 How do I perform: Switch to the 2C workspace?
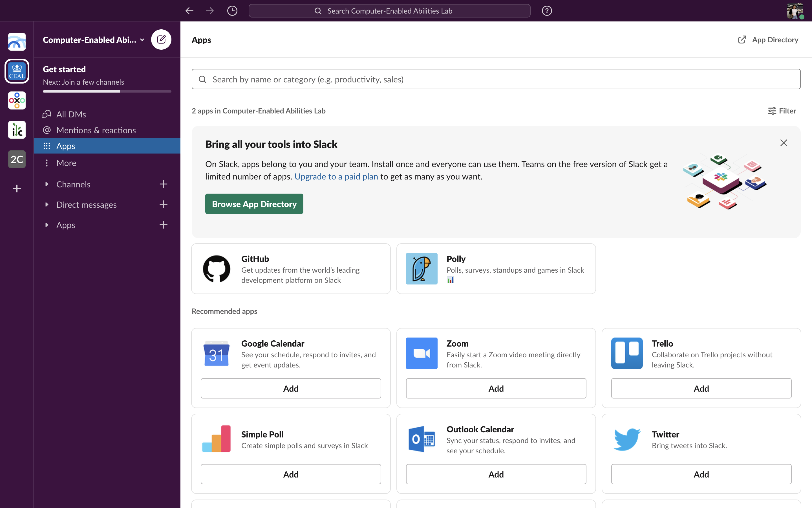(x=17, y=159)
